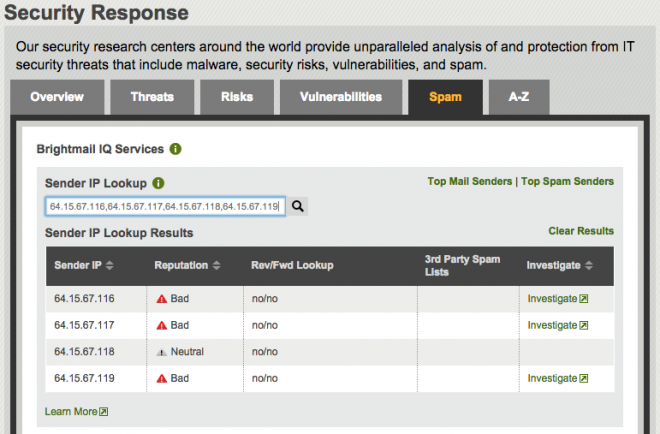This screenshot has height=434, width=660.
Task: Sort table by Investigate column arrows
Action: coord(589,265)
